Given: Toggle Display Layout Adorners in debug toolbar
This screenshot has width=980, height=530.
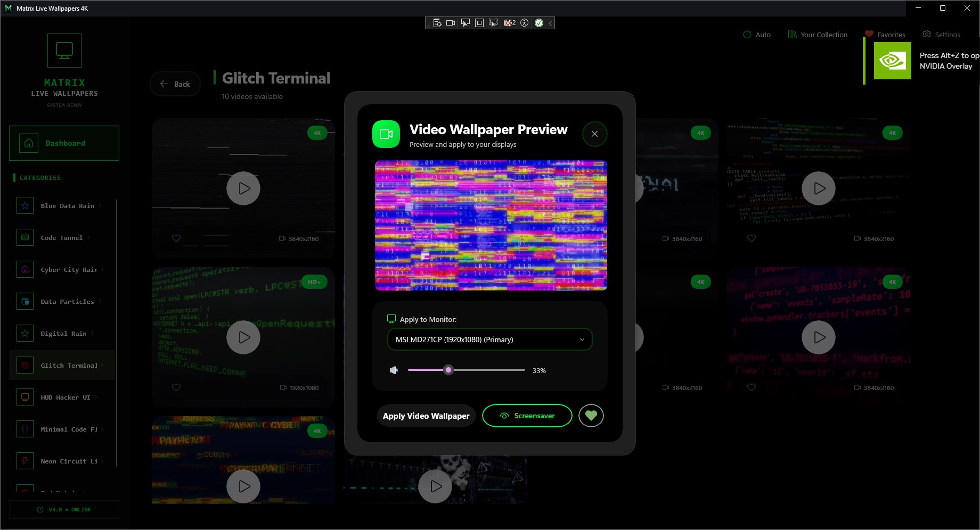Looking at the screenshot, I should coord(479,23).
